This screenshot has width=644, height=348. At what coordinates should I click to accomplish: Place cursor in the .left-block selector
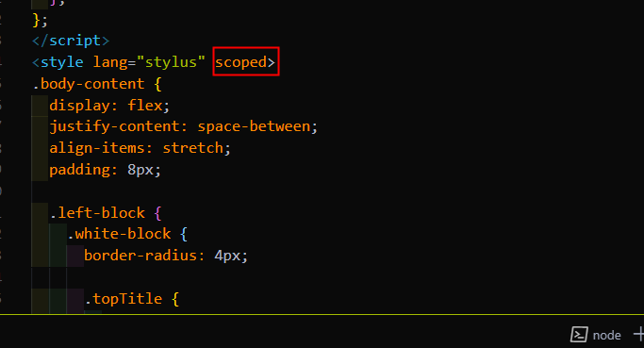97,213
